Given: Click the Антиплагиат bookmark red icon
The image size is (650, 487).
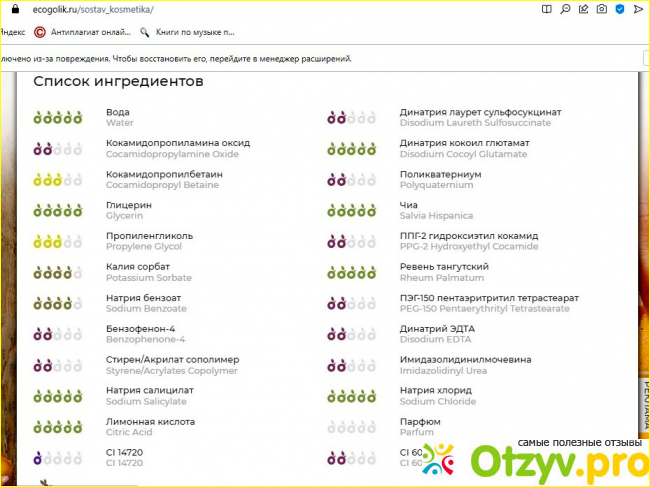Looking at the screenshot, I should pyautogui.click(x=40, y=31).
